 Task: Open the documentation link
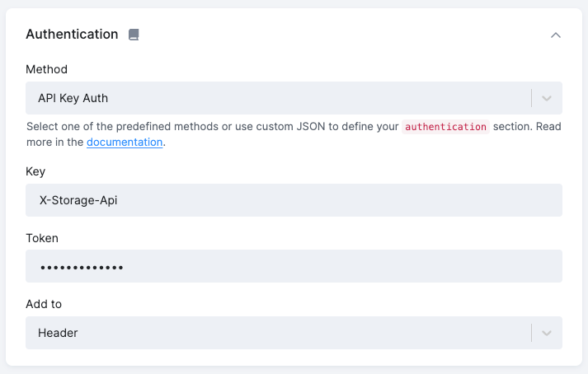tap(125, 142)
